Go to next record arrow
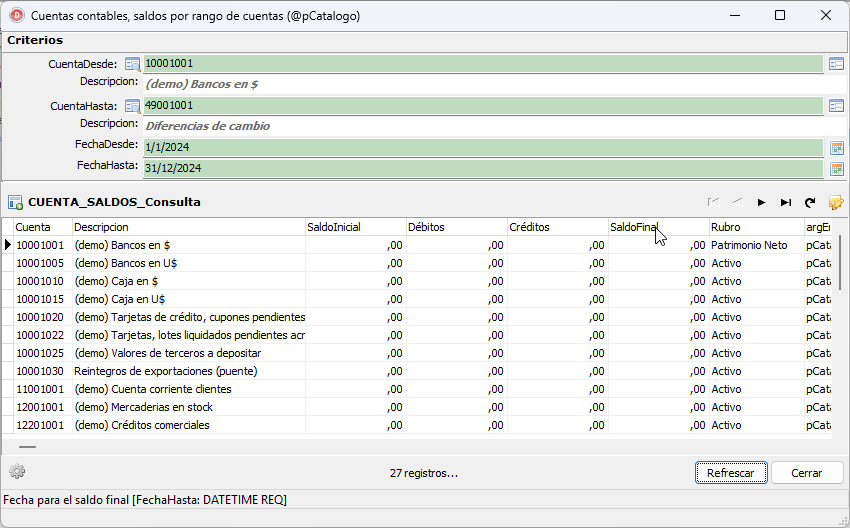The height and width of the screenshot is (528, 850). [762, 202]
